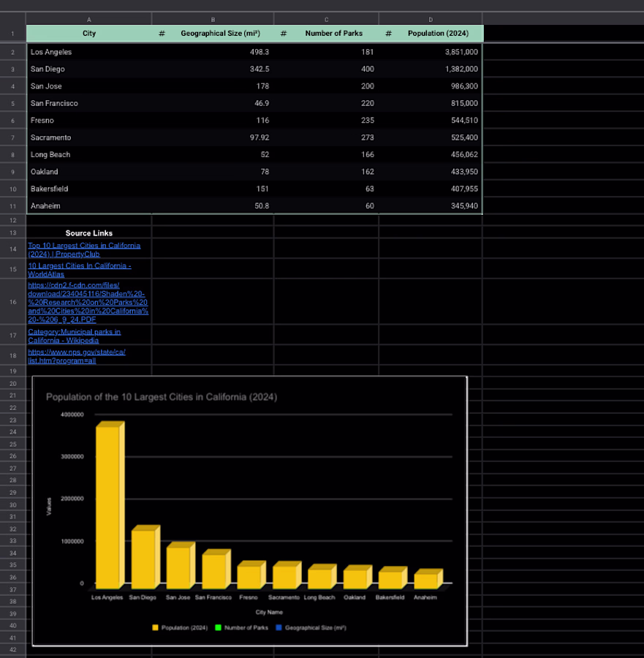
Task: Click the '273' number of parks cell
Action: point(326,137)
